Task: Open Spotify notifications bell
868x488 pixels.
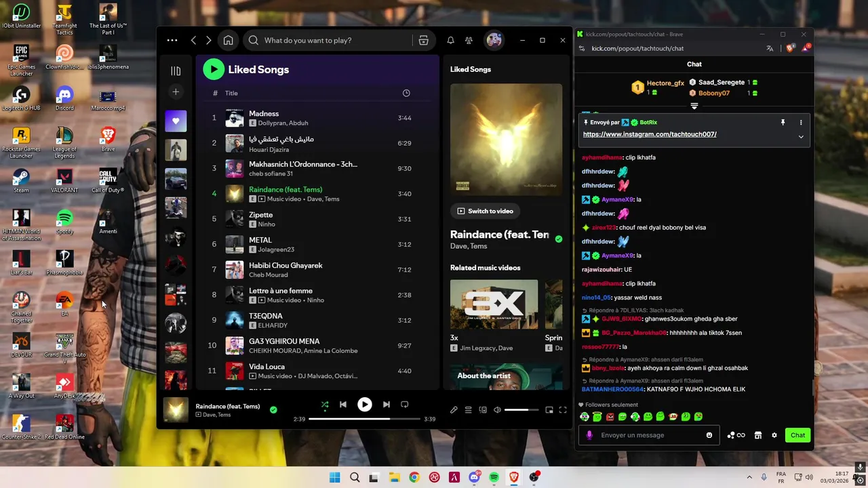Action: click(x=450, y=40)
